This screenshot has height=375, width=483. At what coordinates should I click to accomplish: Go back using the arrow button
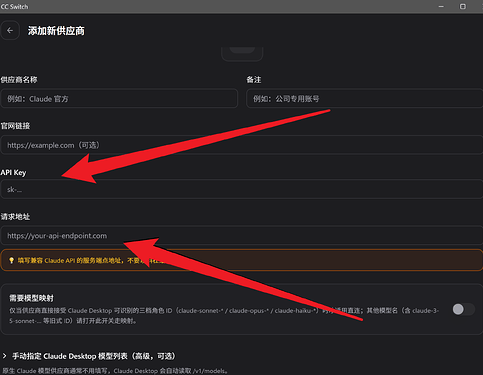coord(10,30)
